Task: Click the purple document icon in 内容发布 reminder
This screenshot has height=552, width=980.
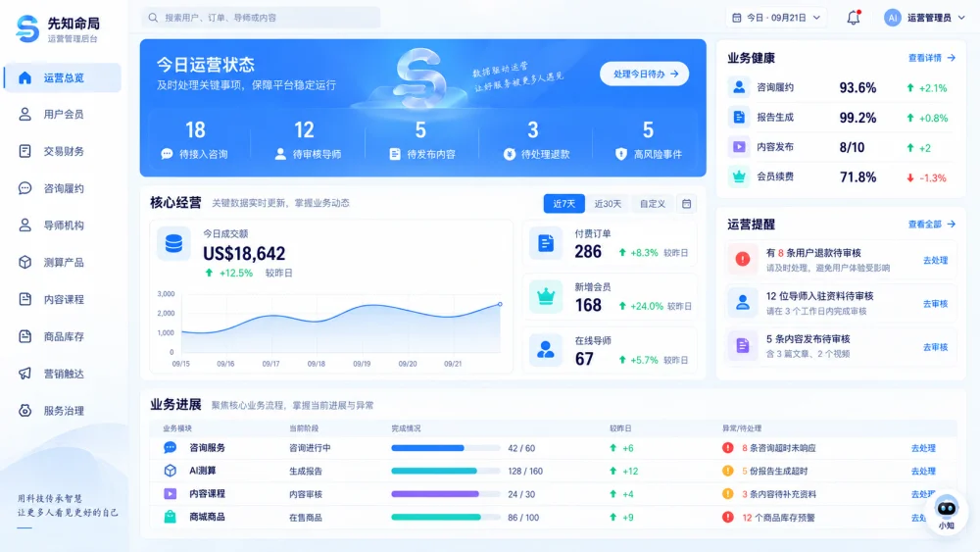Action: coord(743,346)
